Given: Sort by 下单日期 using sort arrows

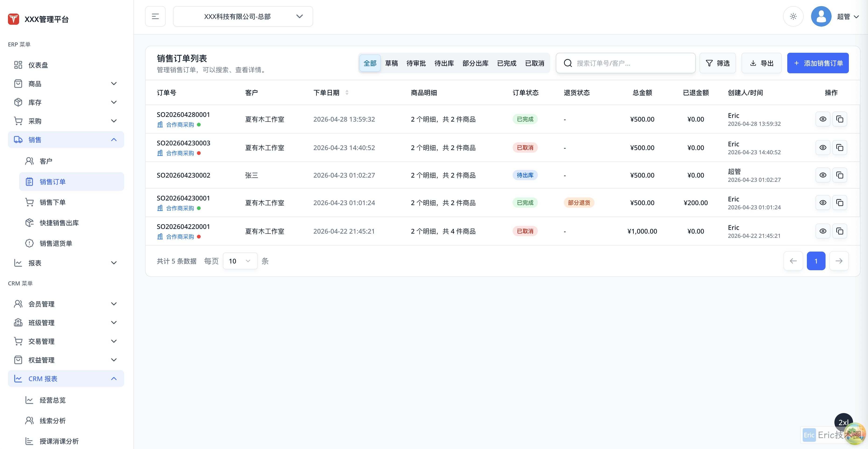Looking at the screenshot, I should [347, 92].
